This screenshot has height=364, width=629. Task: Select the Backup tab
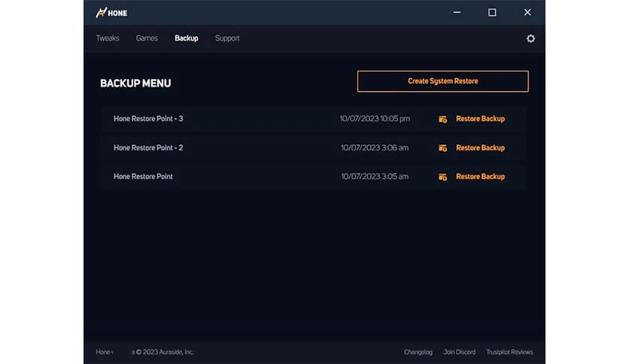tap(187, 38)
